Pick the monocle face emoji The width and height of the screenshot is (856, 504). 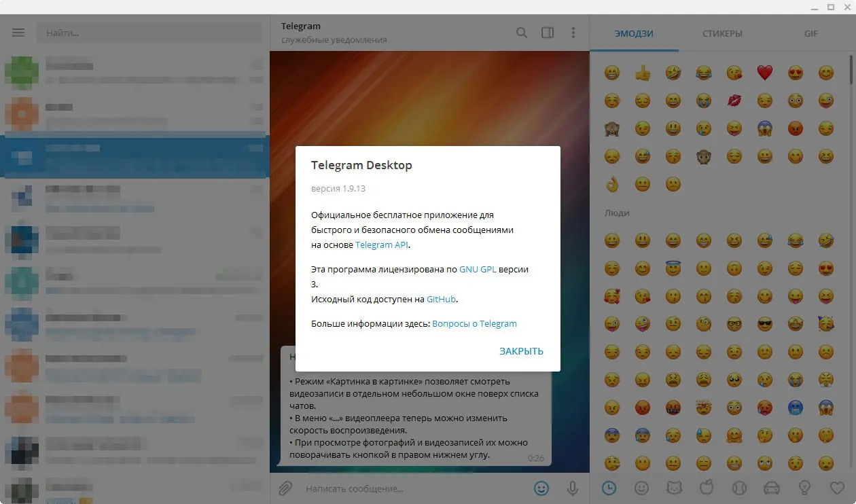tap(704, 323)
